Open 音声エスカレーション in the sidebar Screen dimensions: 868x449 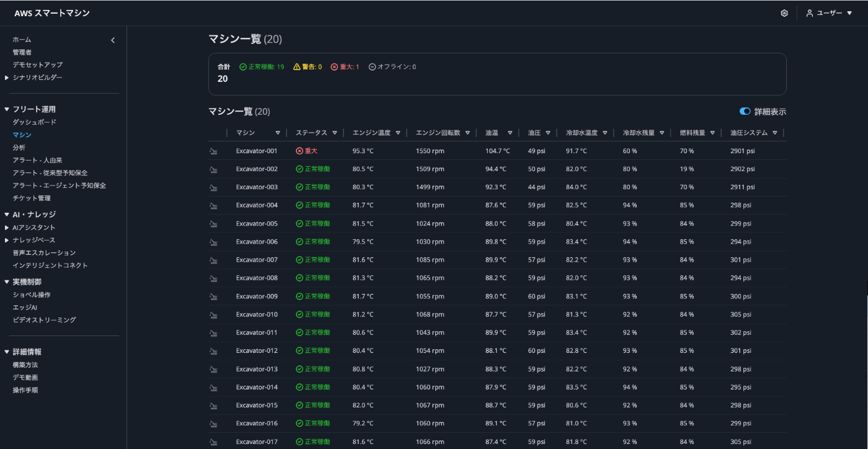[44, 252]
